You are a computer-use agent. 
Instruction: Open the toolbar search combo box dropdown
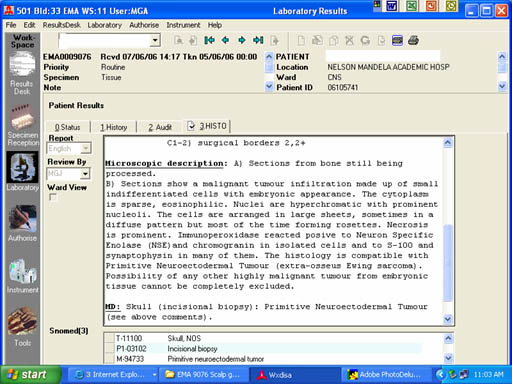click(155, 41)
